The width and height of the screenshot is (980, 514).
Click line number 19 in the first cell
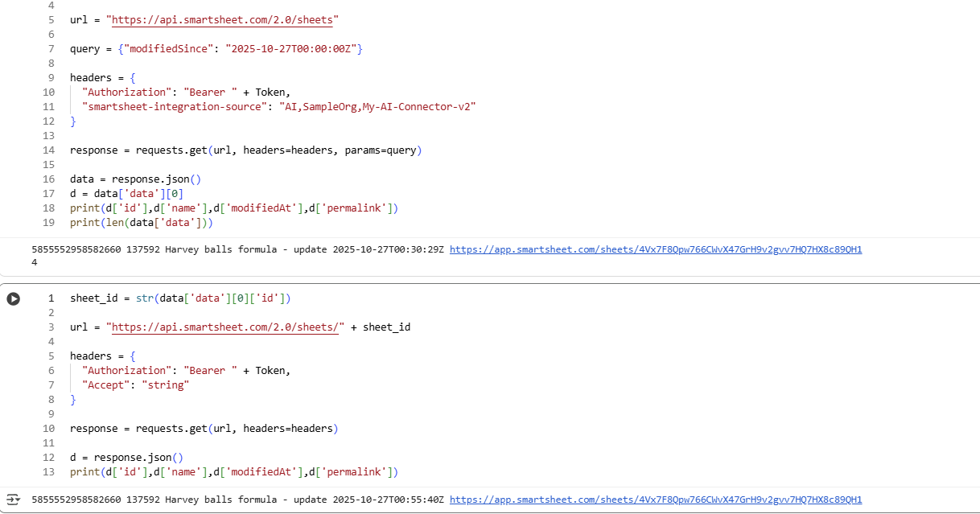(x=49, y=223)
